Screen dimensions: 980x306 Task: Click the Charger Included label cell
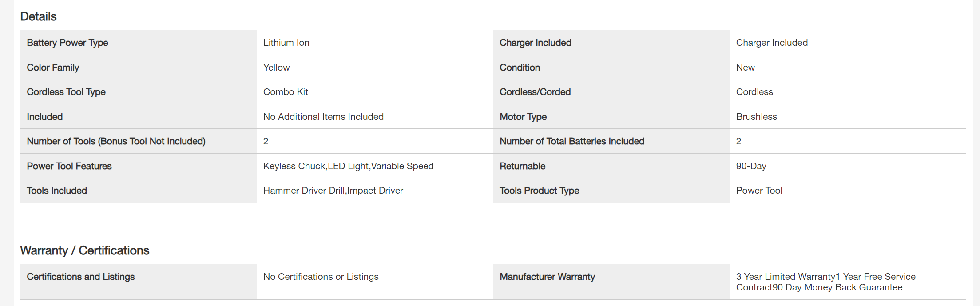[x=536, y=43]
